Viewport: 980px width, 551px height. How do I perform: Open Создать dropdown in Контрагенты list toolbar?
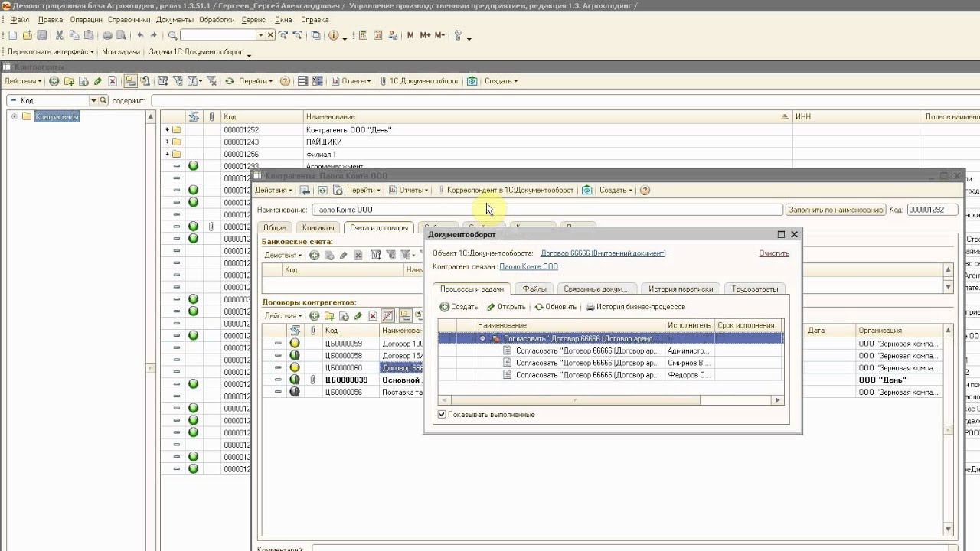coord(501,81)
